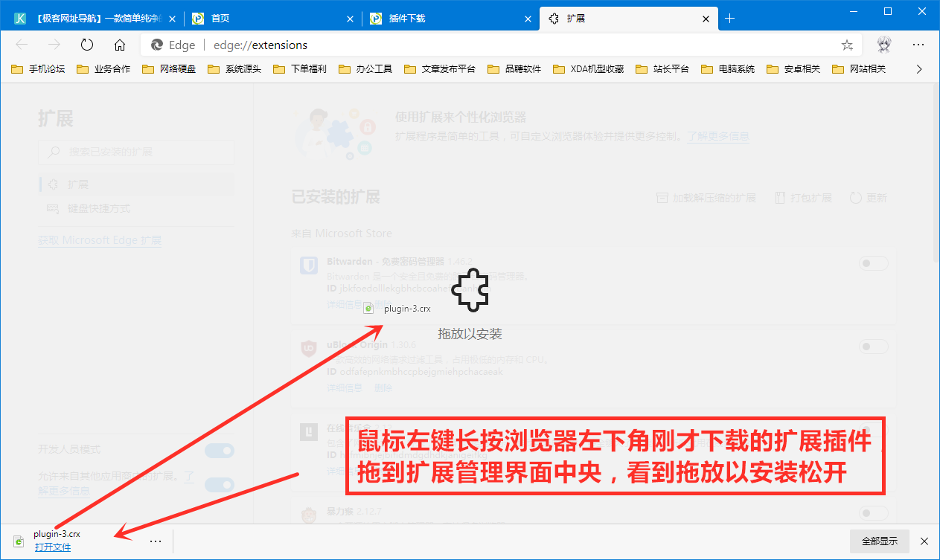The image size is (940, 560).
Task: Select the 加载解压缩的扩展 box icon
Action: coord(662,197)
